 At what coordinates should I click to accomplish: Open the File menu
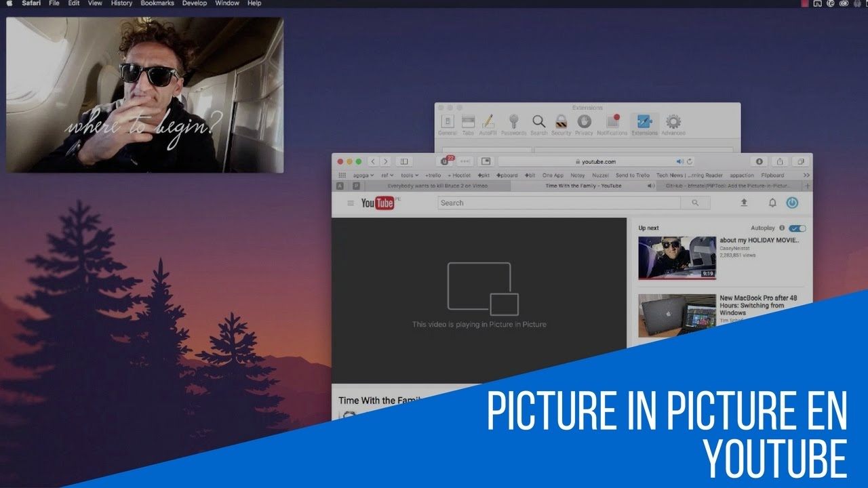(x=54, y=3)
